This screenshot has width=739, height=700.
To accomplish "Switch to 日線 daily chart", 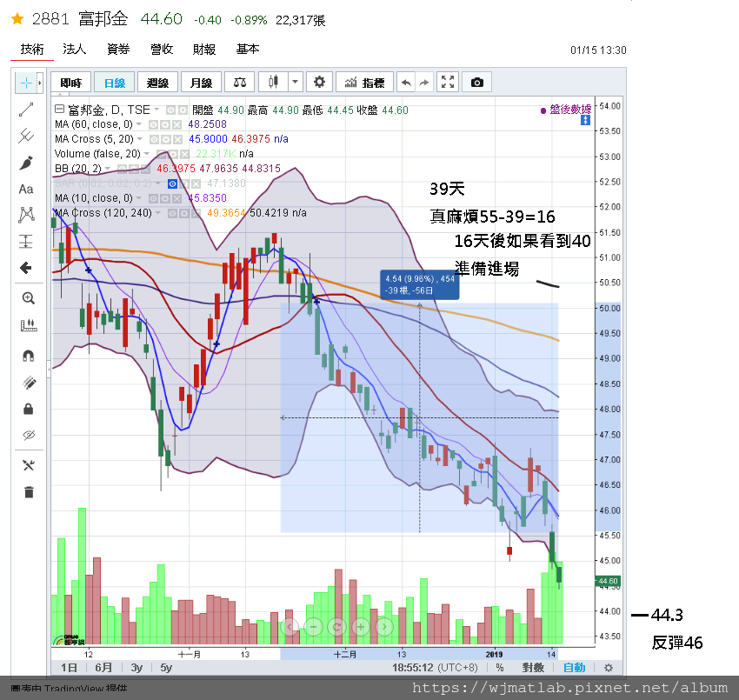I will [x=115, y=83].
